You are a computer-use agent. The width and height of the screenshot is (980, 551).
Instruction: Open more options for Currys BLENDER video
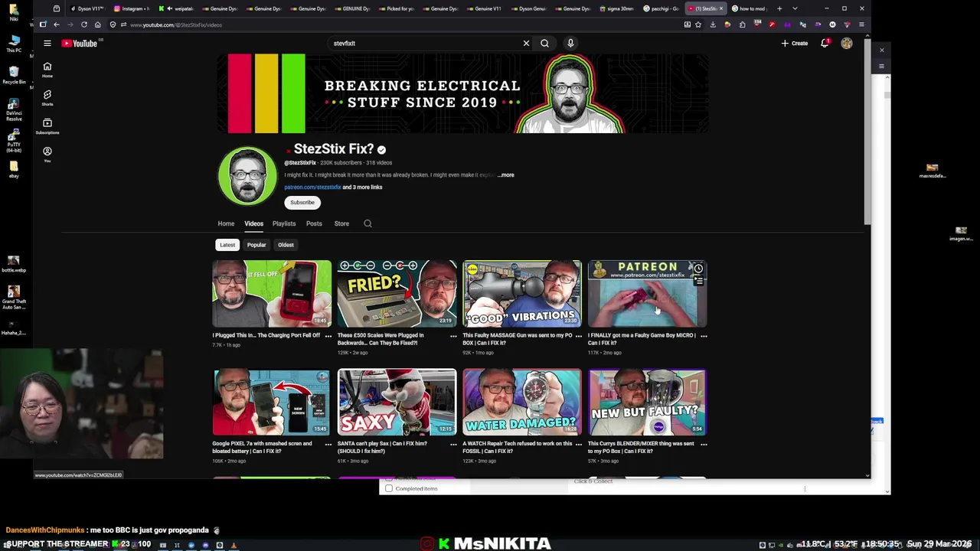pyautogui.click(x=704, y=444)
